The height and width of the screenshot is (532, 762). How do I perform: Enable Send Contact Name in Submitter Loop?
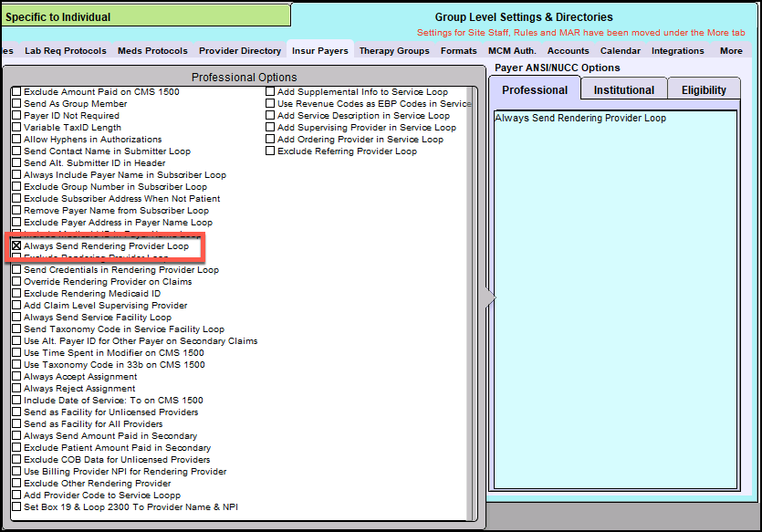(x=16, y=151)
